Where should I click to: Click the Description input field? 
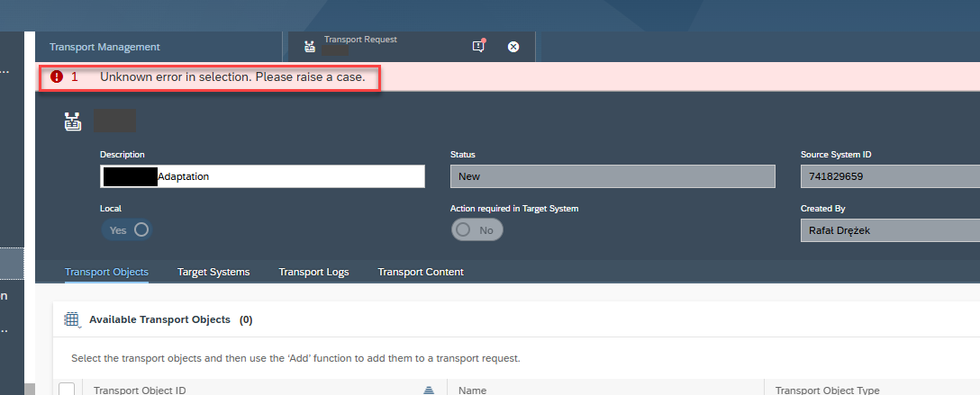pyautogui.click(x=262, y=176)
